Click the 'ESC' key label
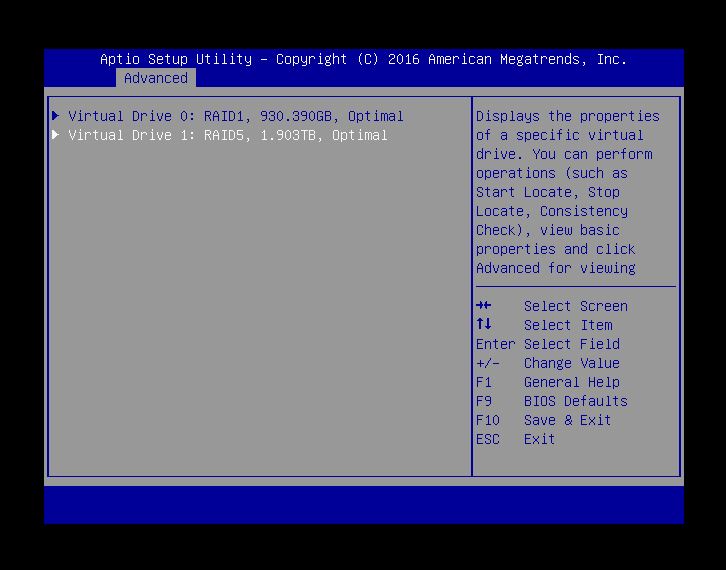Screen dimensions: 726x570 click(488, 439)
